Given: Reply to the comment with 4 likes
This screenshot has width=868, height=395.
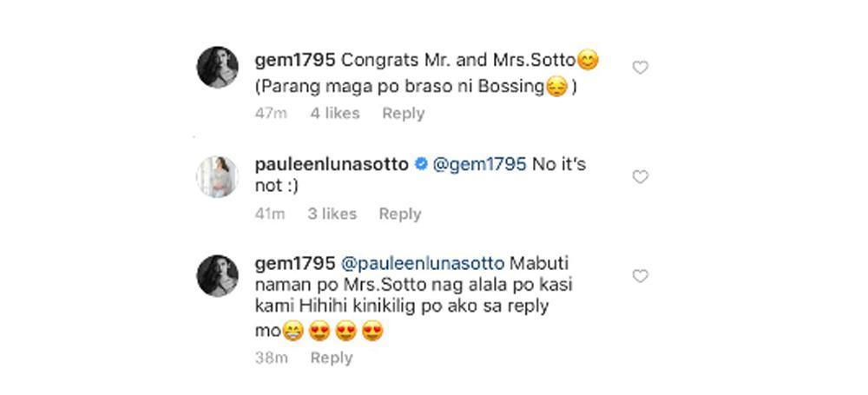Looking at the screenshot, I should pyautogui.click(x=404, y=114).
